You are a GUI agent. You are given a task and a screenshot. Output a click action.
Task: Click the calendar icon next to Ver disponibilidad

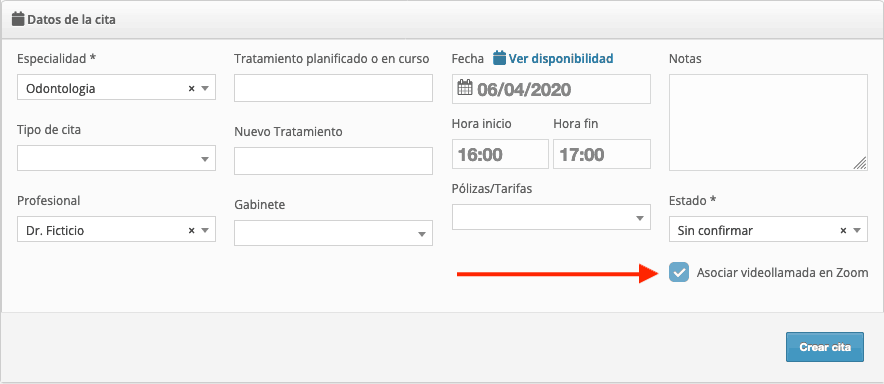click(500, 58)
